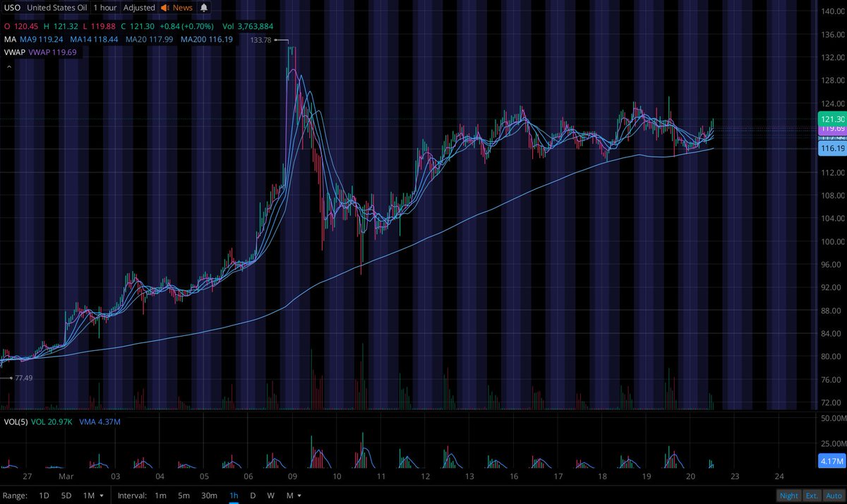
Task: Select the 5m interval
Action: click(184, 496)
